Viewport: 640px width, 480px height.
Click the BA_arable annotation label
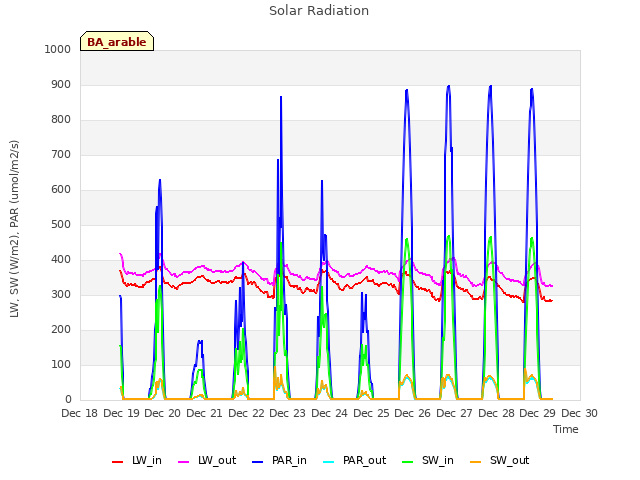(117, 42)
